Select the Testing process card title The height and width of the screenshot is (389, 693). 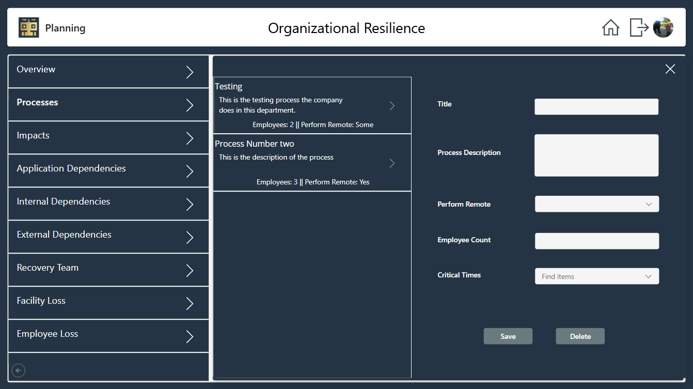228,87
